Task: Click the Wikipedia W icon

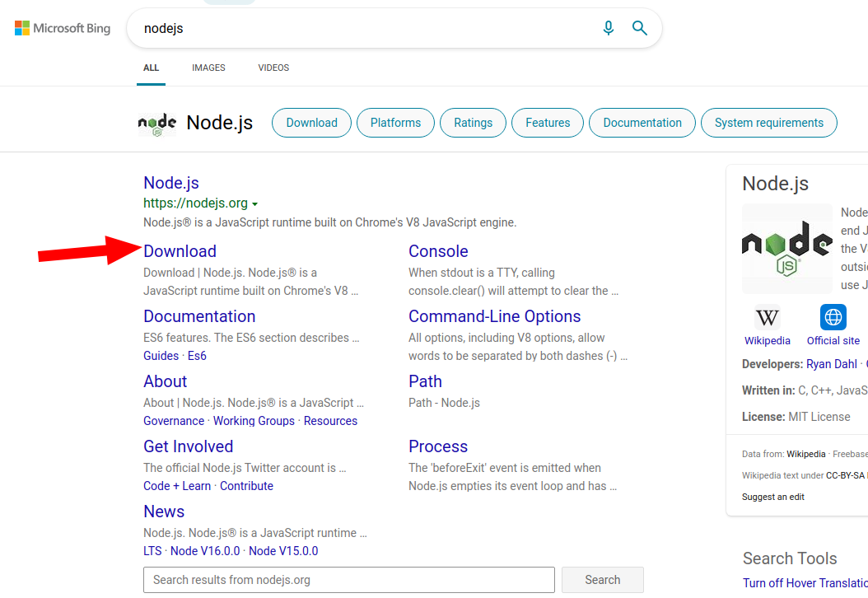Action: tap(768, 317)
